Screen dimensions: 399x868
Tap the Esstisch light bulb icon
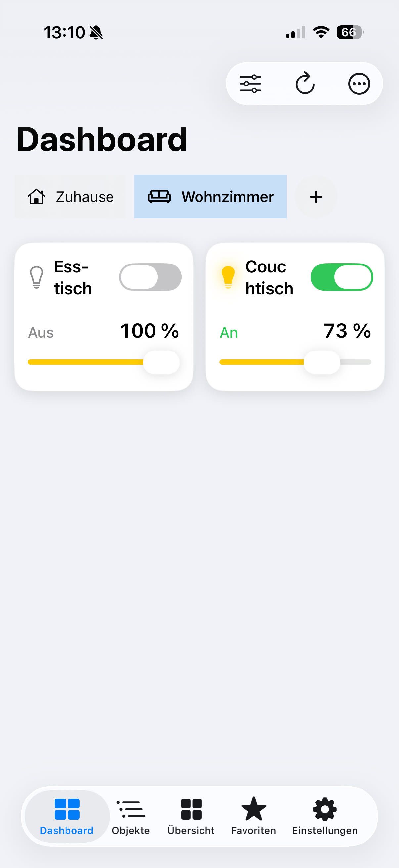37,277
